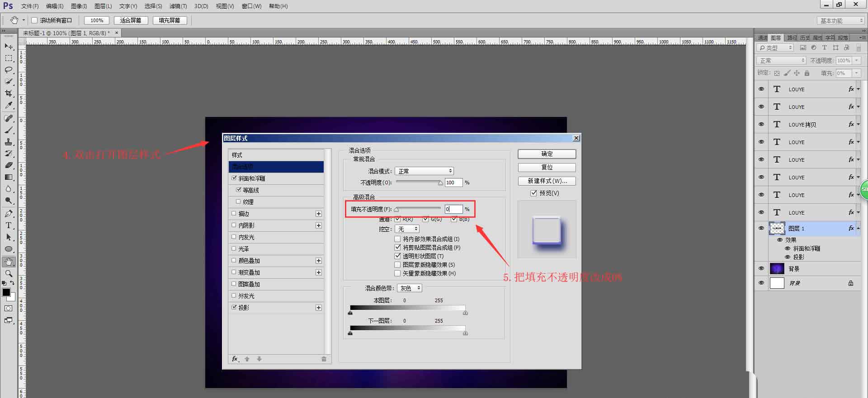
Task: Collapse the effects list of 图层 1
Action: tap(858, 229)
